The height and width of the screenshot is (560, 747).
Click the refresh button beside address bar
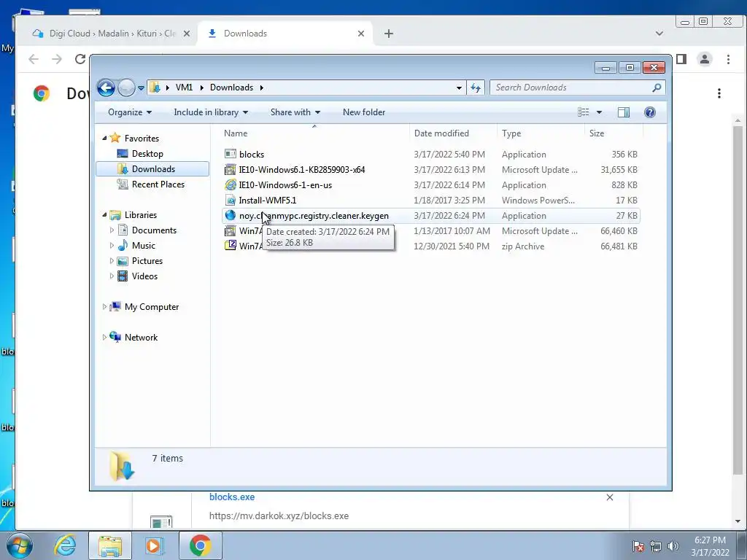point(476,87)
